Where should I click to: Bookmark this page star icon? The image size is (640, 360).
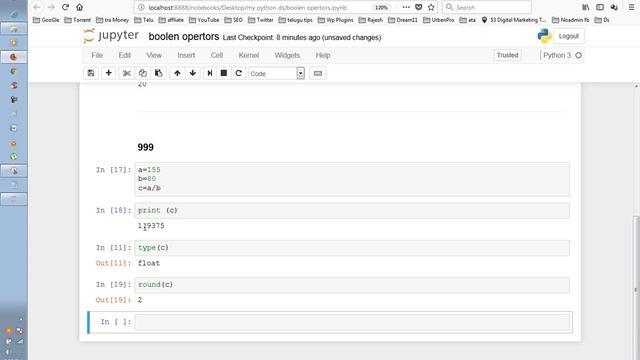point(431,7)
